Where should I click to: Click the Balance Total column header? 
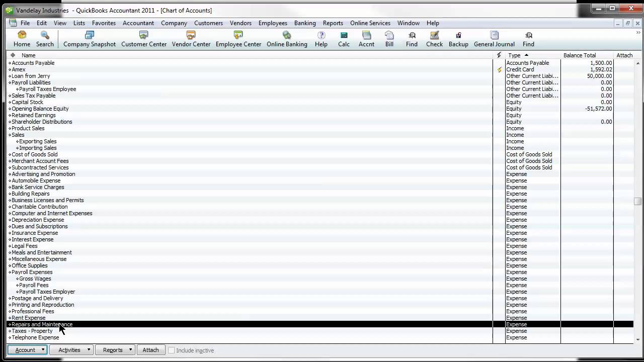pos(580,55)
